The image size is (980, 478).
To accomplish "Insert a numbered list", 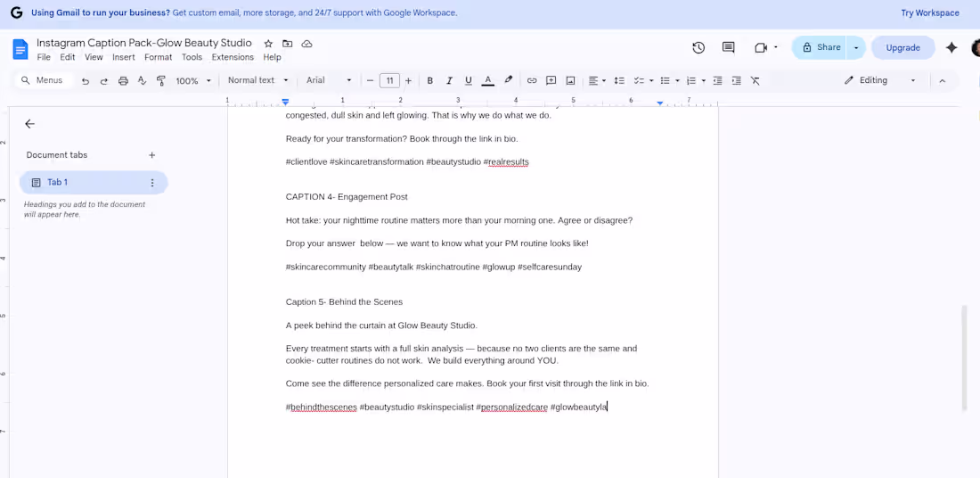I will [x=691, y=81].
